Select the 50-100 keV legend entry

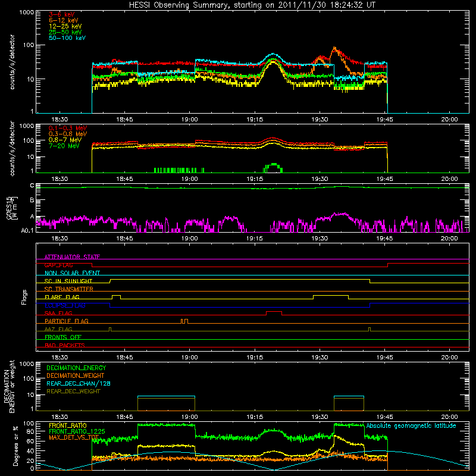67,38
